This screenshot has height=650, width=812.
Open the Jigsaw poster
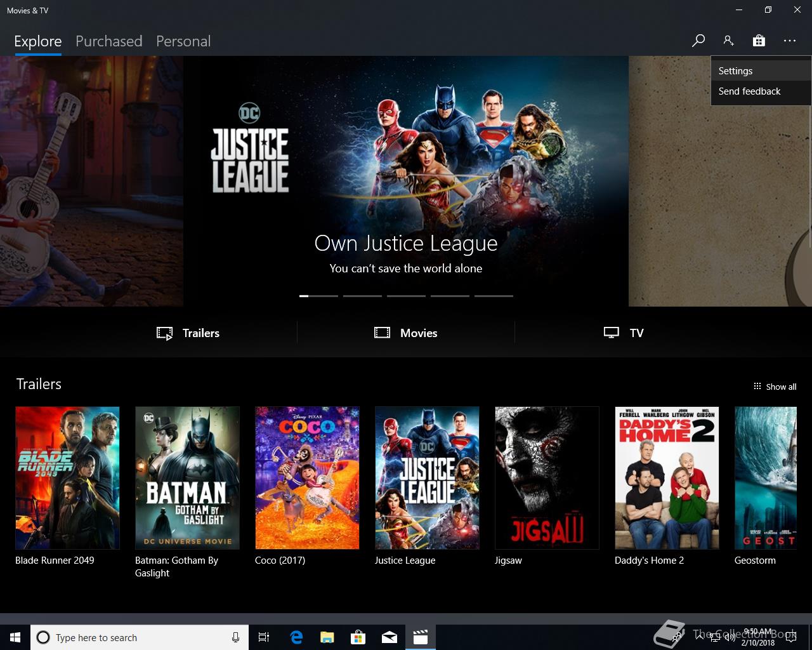547,478
